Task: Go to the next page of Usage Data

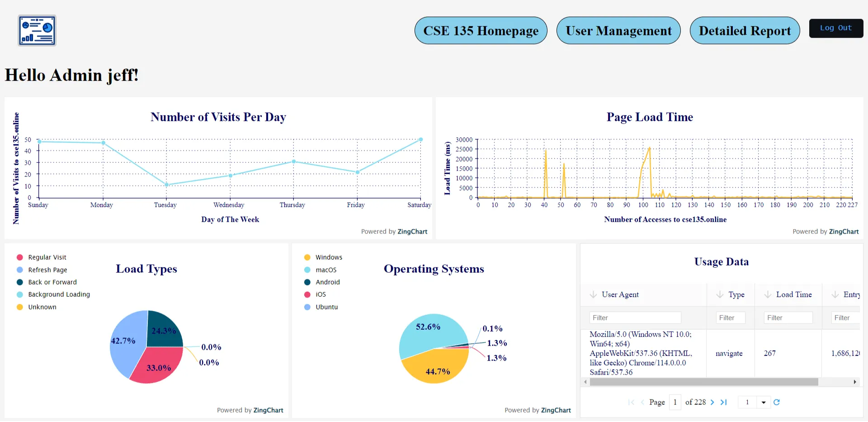Action: 712,402
